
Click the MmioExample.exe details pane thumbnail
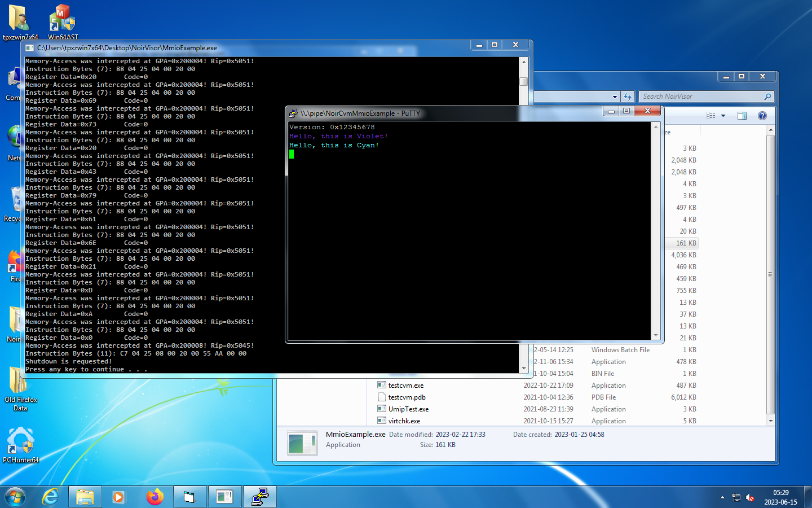click(302, 443)
